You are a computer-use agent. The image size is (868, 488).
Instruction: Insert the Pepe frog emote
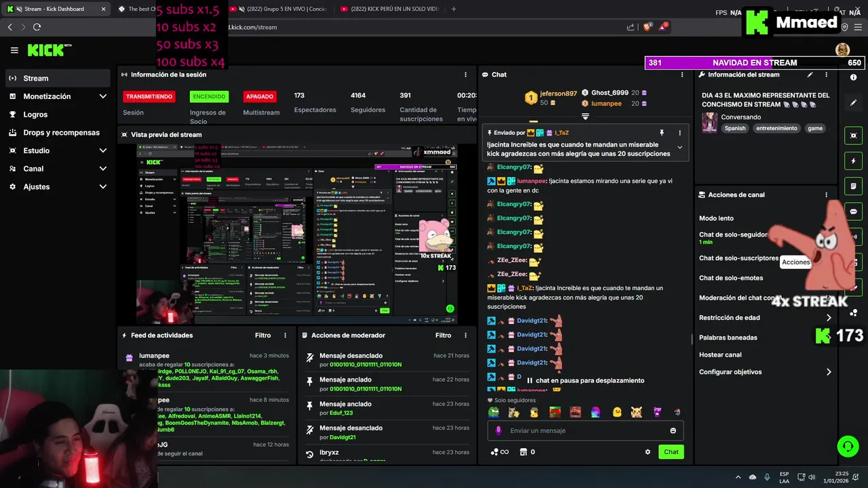(x=494, y=412)
